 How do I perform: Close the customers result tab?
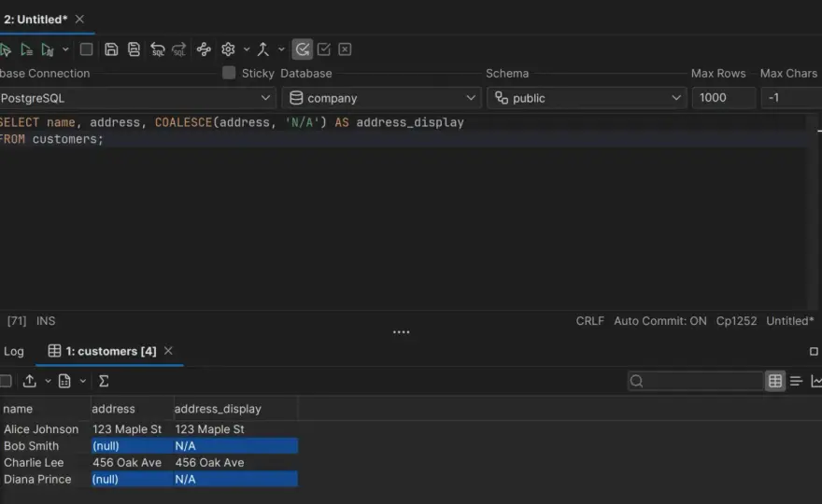click(168, 351)
